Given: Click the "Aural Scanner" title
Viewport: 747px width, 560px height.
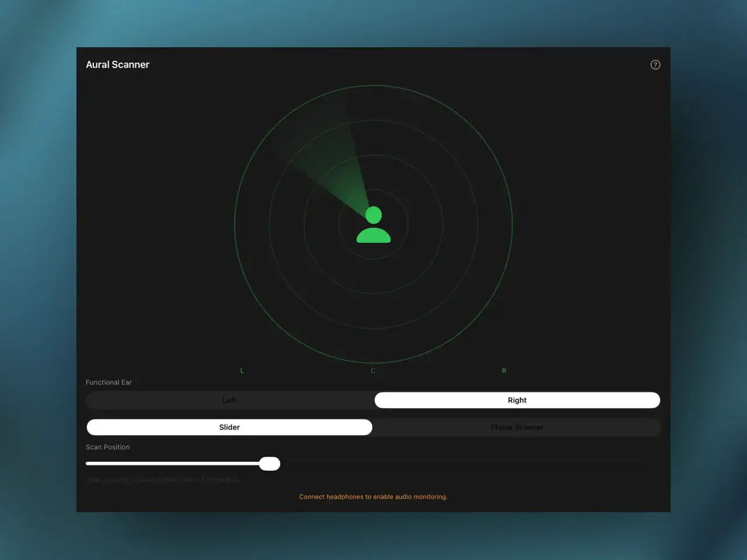Looking at the screenshot, I should click(x=117, y=65).
